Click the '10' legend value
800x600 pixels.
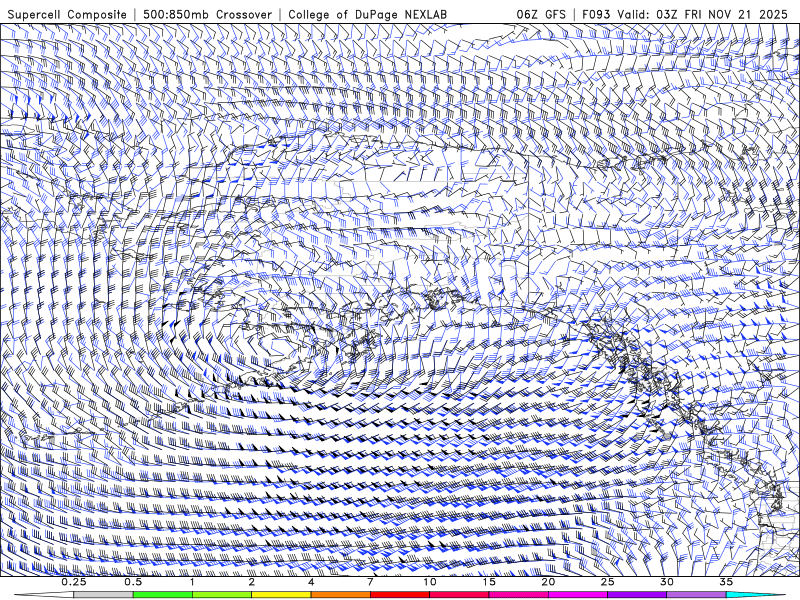click(430, 582)
